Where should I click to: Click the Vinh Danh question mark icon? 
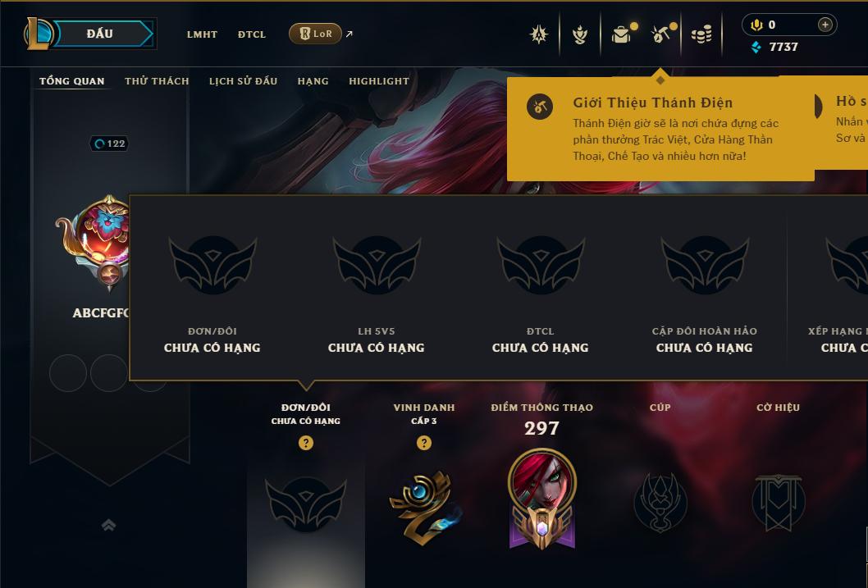tap(424, 443)
